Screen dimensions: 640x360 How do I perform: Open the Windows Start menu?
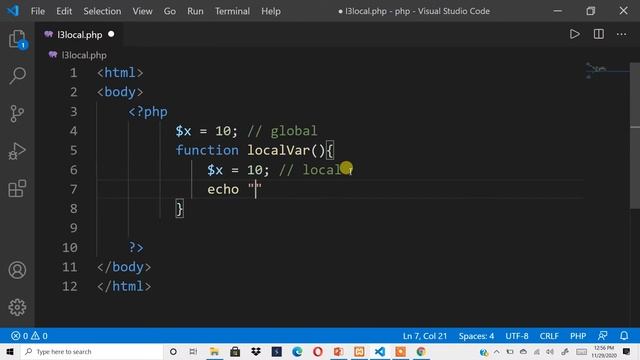pos(10,351)
